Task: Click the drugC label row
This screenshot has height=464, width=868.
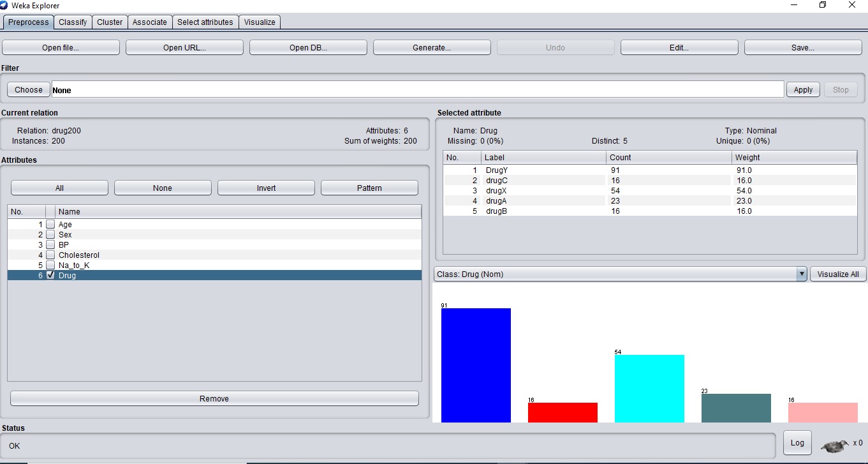Action: (650, 181)
